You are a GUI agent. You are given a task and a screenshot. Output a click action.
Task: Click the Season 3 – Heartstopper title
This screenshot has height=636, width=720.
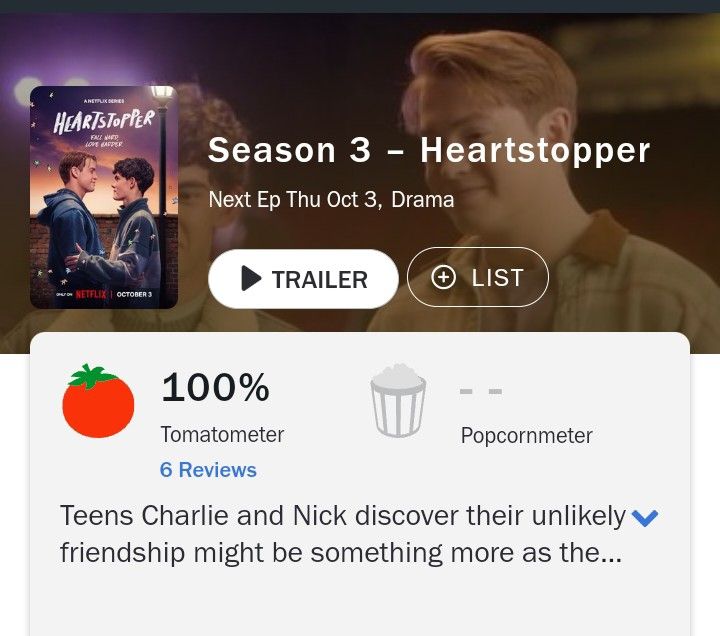[x=429, y=150]
